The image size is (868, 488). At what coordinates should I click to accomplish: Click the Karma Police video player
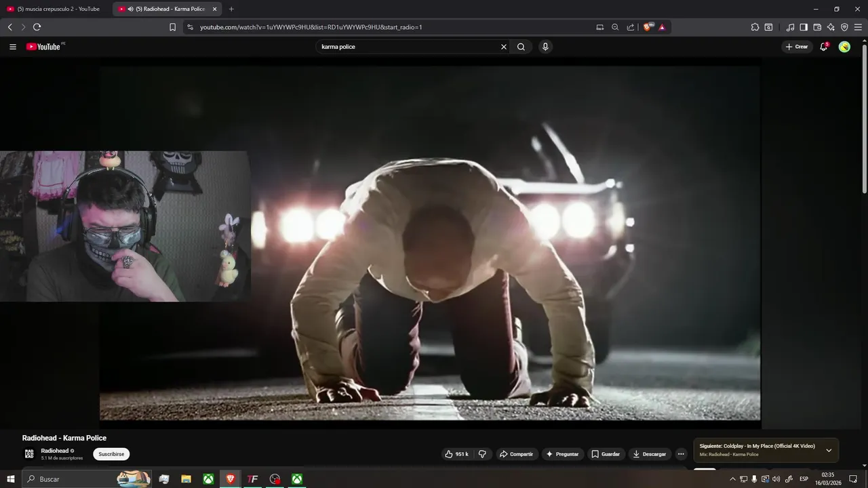pyautogui.click(x=430, y=243)
